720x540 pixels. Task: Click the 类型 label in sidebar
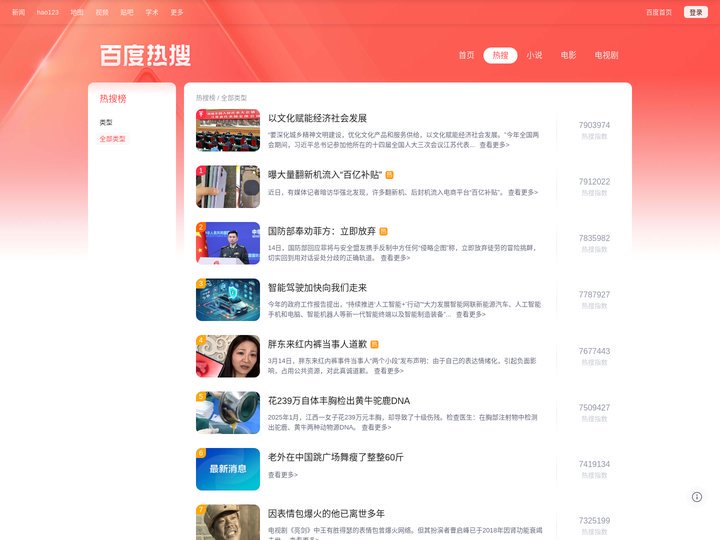coord(106,122)
